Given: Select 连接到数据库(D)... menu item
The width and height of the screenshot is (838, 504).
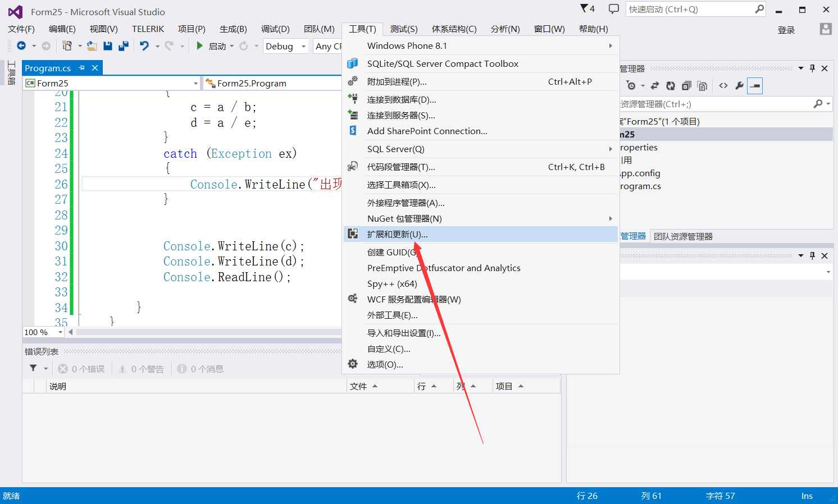Looking at the screenshot, I should pyautogui.click(x=481, y=99).
